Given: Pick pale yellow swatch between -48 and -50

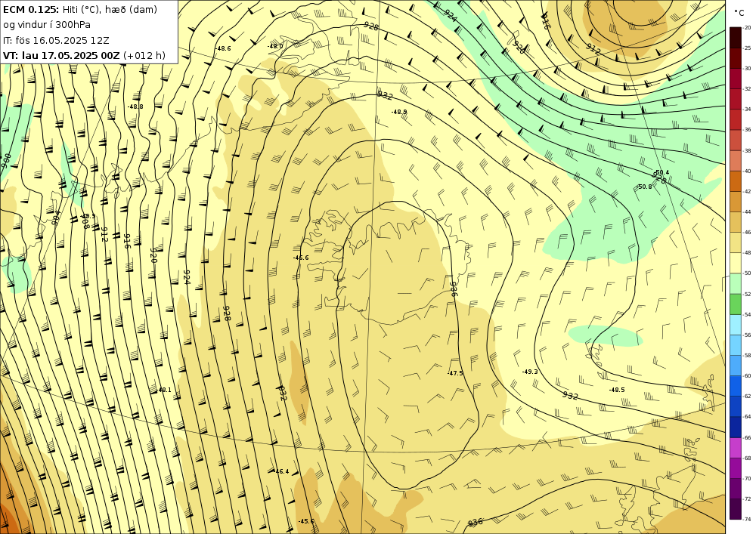Looking at the screenshot, I should (736, 263).
